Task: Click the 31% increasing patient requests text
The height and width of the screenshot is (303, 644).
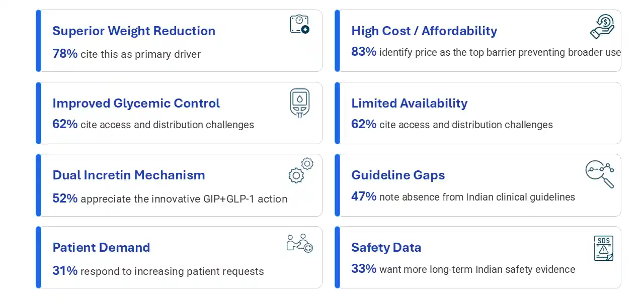Action: pos(158,271)
